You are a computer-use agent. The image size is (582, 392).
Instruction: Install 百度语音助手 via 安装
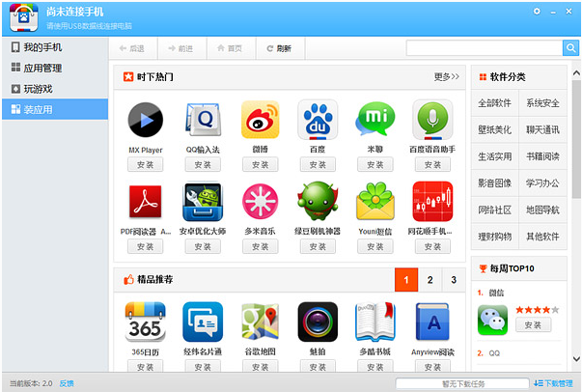click(x=432, y=164)
